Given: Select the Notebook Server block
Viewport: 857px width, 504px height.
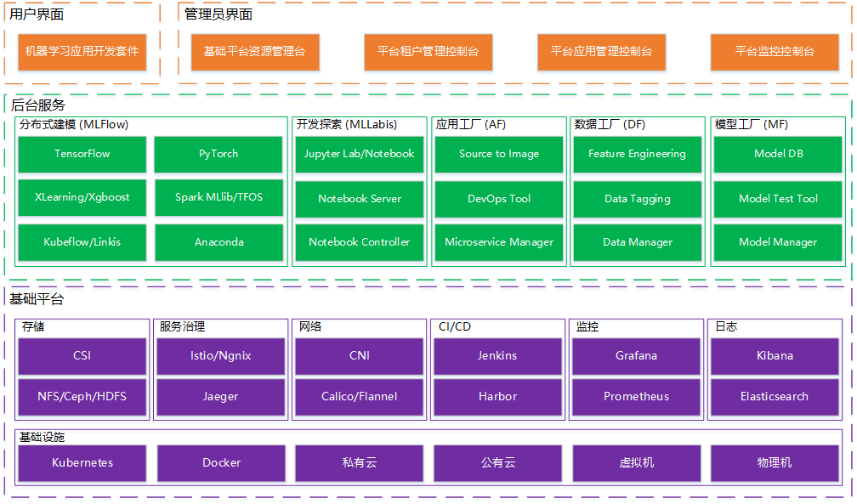Looking at the screenshot, I should (x=359, y=199).
